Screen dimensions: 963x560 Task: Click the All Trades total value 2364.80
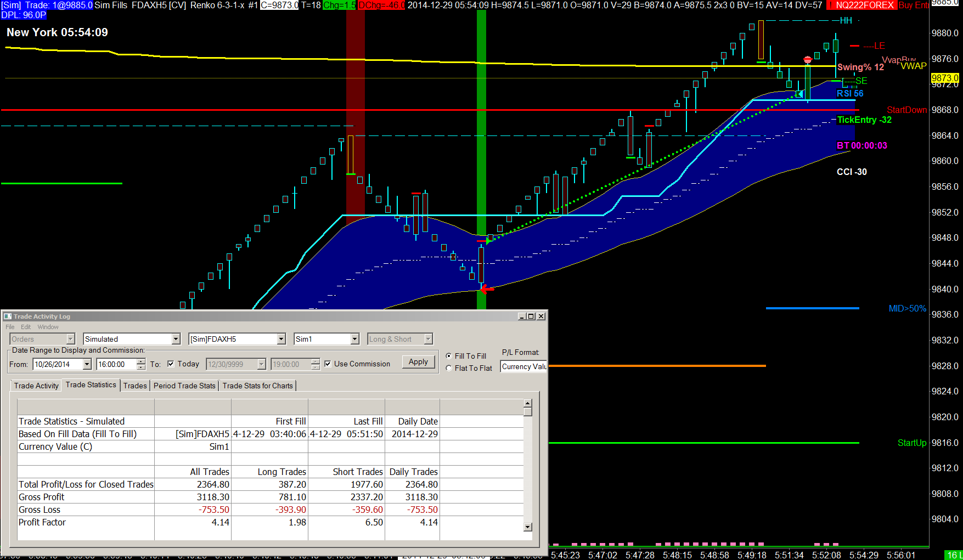coord(213,484)
